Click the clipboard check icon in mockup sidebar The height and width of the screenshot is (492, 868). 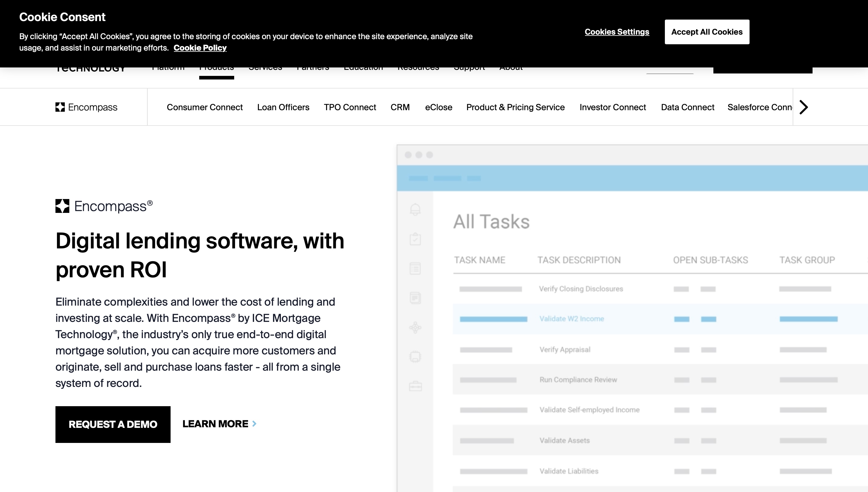tap(415, 239)
